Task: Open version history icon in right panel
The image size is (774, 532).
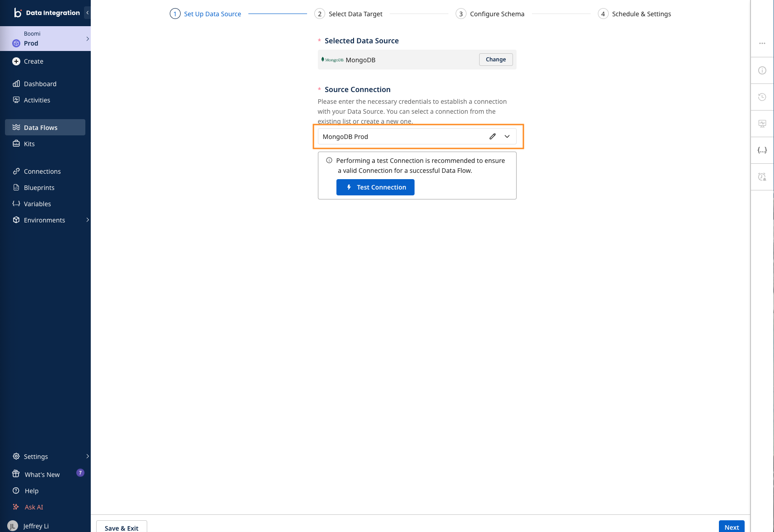Action: click(762, 97)
